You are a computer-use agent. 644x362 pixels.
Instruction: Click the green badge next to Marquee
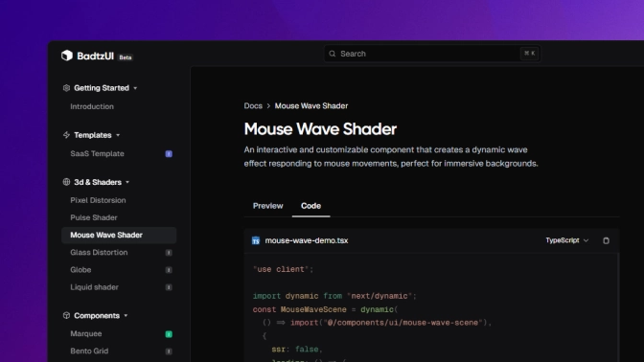coord(169,334)
